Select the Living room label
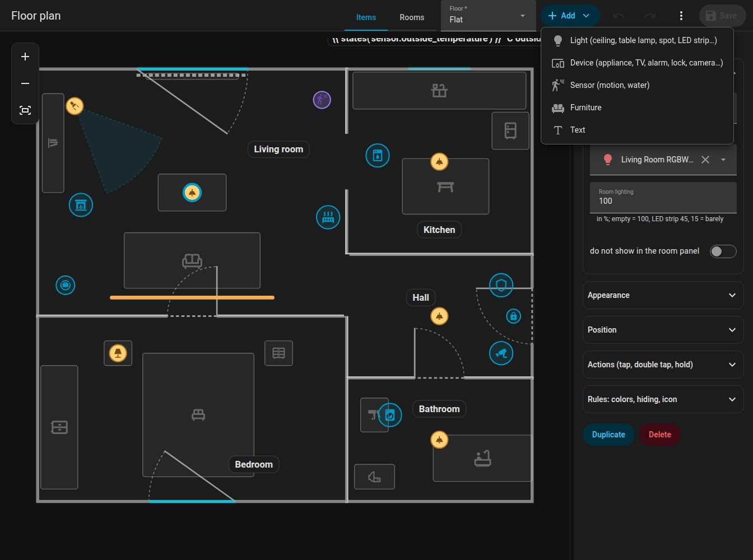 tap(278, 150)
